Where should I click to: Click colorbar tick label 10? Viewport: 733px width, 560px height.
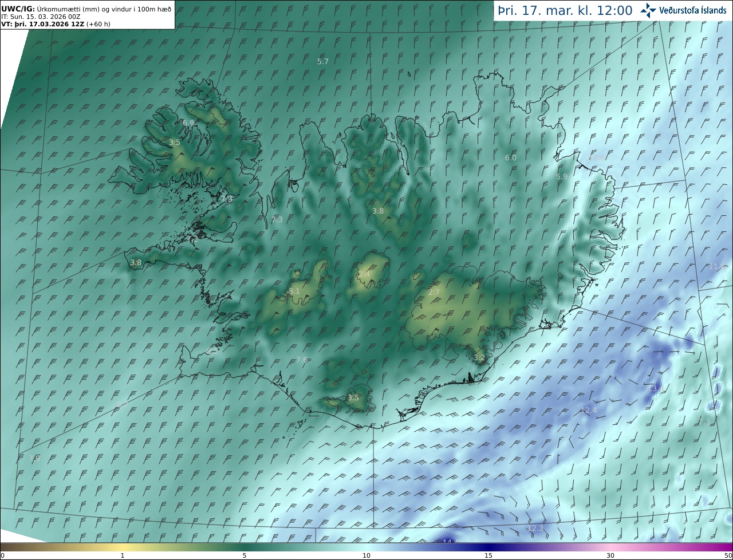366,555
